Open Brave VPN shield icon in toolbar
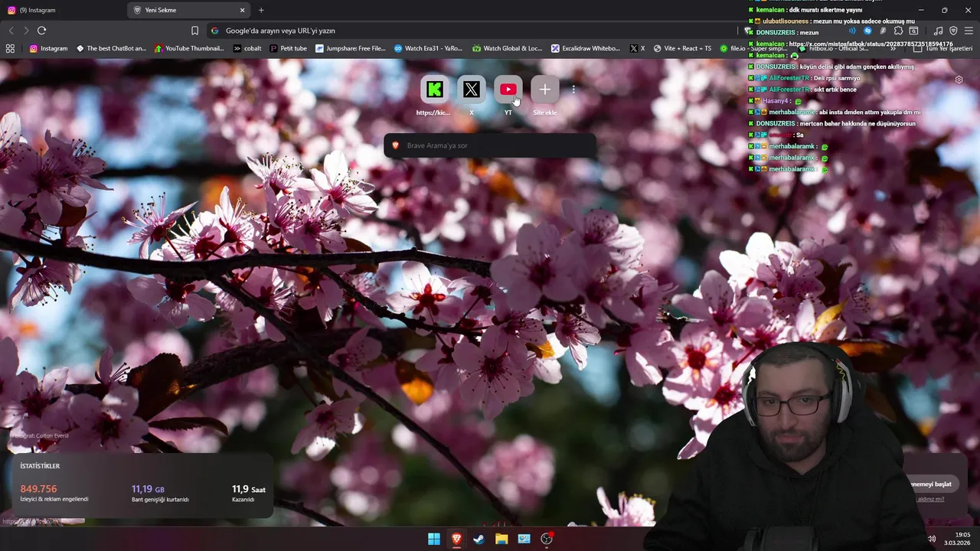 click(x=953, y=31)
